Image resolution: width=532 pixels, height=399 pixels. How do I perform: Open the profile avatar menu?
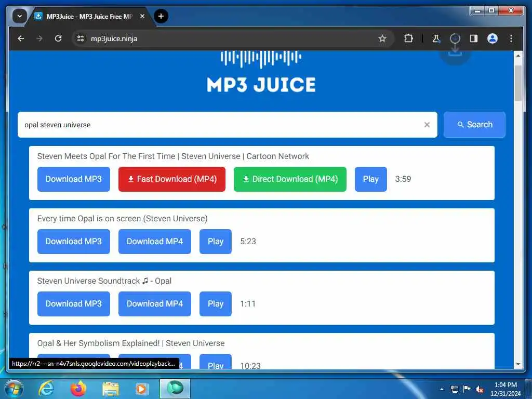(x=493, y=38)
